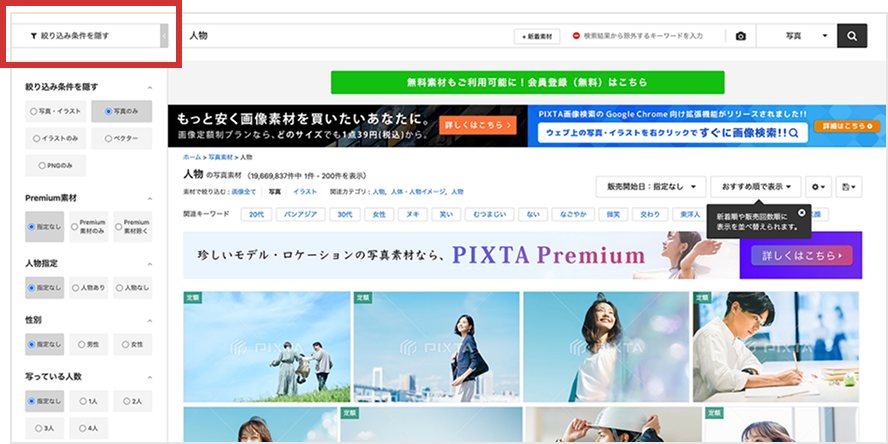
Task: Switch to the 写真 filter tab
Action: (x=275, y=192)
